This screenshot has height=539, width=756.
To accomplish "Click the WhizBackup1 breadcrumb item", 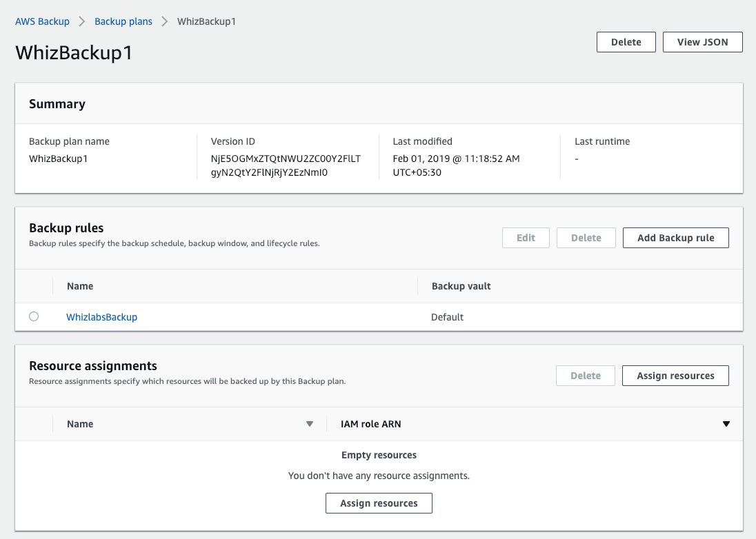I will click(206, 21).
